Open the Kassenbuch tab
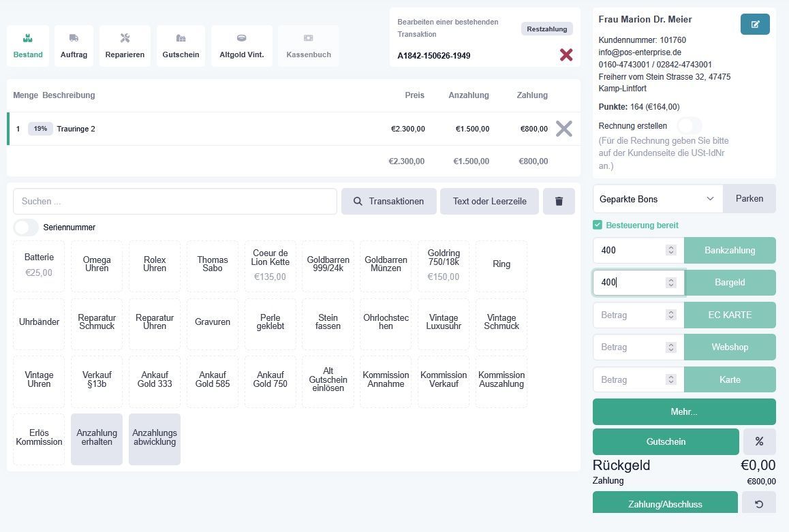789x532 pixels. (309, 46)
